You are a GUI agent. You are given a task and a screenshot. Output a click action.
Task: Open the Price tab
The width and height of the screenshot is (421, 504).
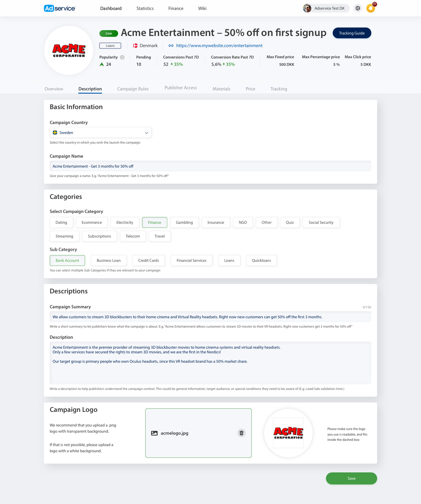tap(251, 89)
